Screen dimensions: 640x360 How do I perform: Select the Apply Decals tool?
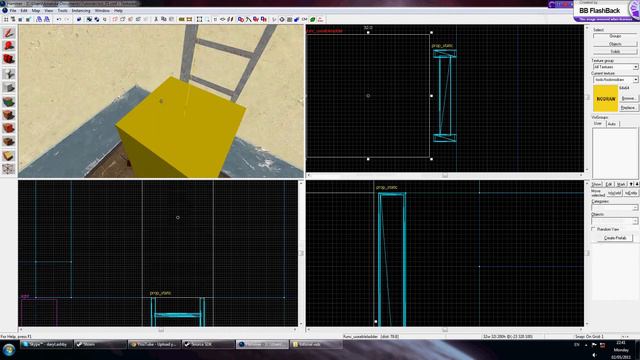tap(9, 128)
